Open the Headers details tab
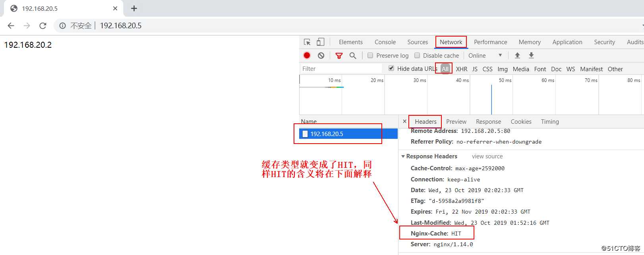 pos(425,122)
